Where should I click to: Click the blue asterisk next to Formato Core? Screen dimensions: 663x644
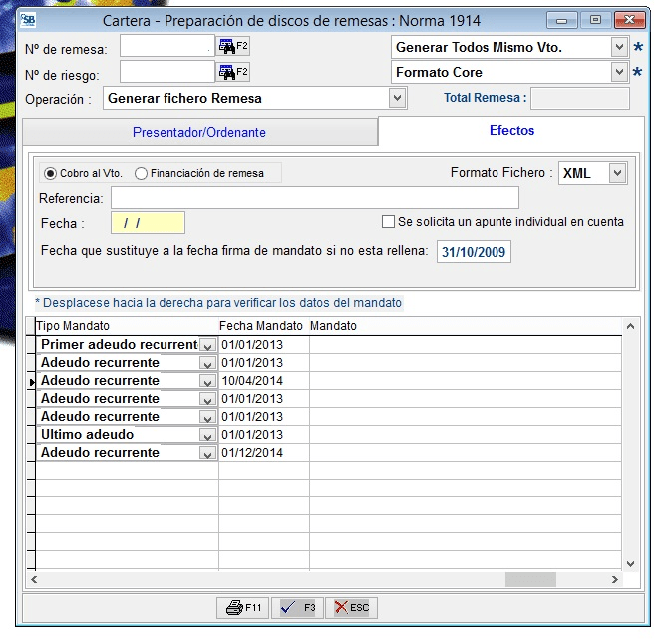point(638,72)
